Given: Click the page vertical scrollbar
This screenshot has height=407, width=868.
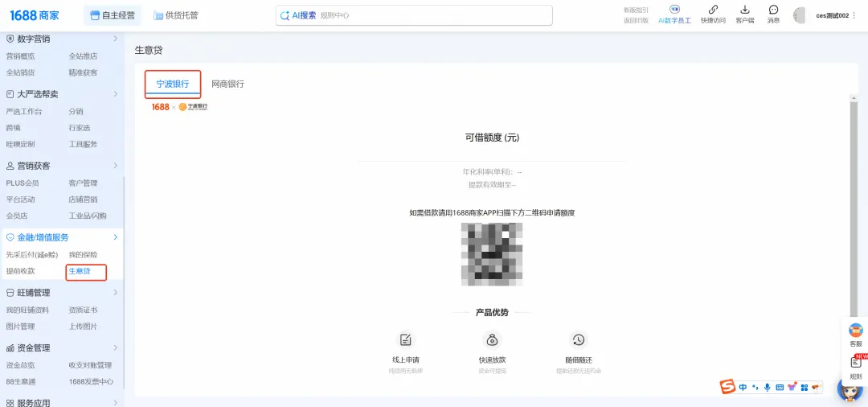Looking at the screenshot, I should (854, 211).
